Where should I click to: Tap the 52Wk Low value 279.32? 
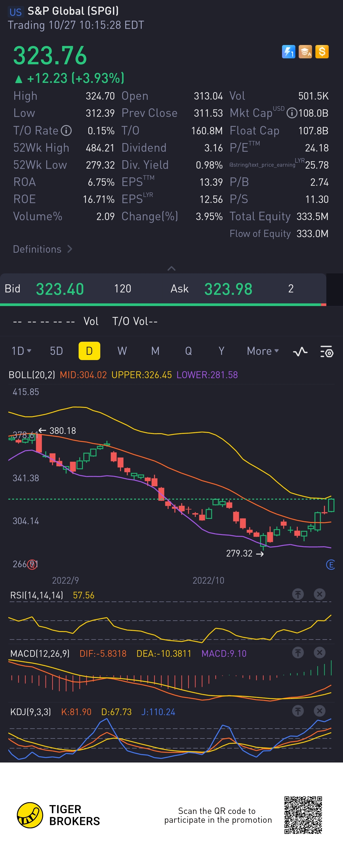100,165
